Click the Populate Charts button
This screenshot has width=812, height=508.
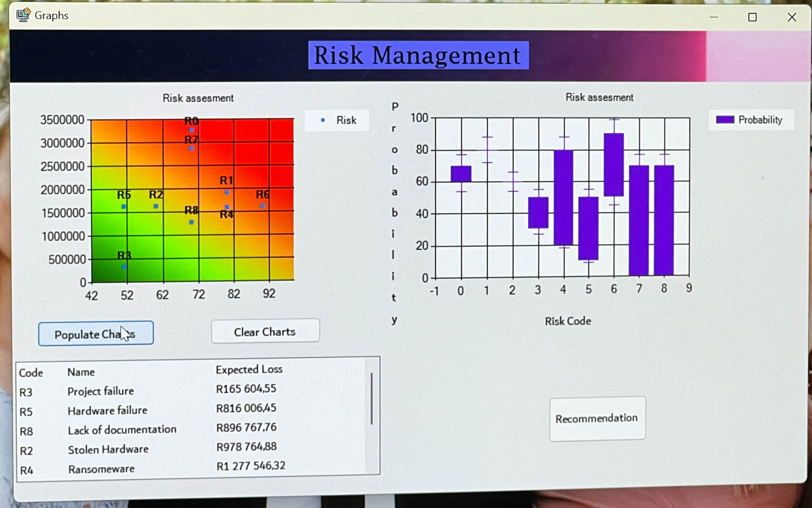coord(96,333)
